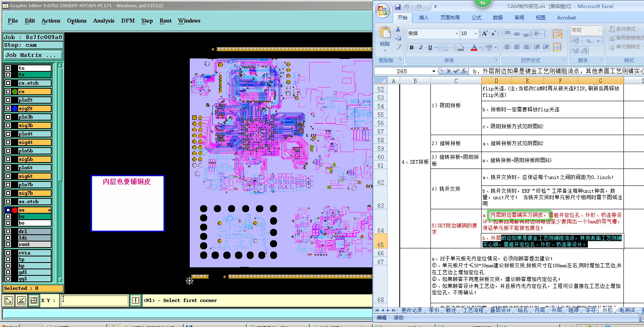644x327 pixels.
Task: Decrease font size with the small A icon
Action: [x=493, y=33]
